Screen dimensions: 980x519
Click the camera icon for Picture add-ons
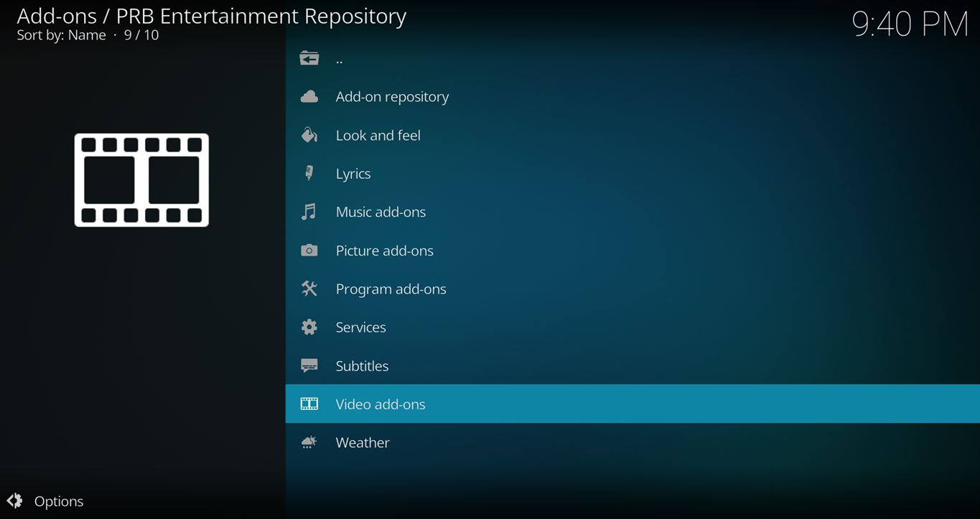[x=309, y=251]
